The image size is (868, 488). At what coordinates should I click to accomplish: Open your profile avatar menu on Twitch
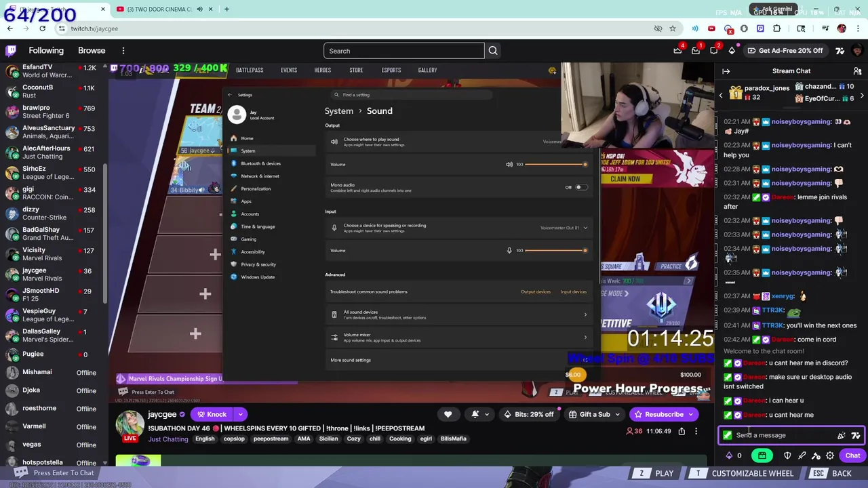click(x=857, y=50)
